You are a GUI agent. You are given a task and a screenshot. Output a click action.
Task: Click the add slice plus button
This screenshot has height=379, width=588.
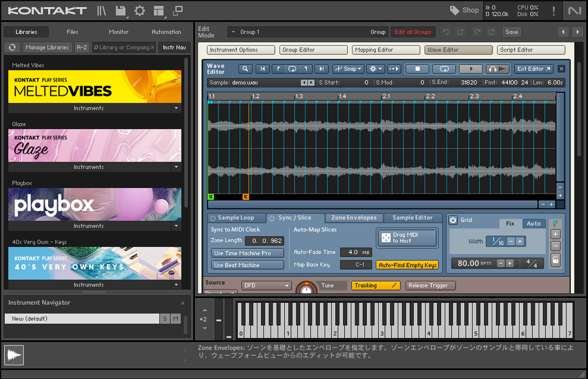point(555,234)
